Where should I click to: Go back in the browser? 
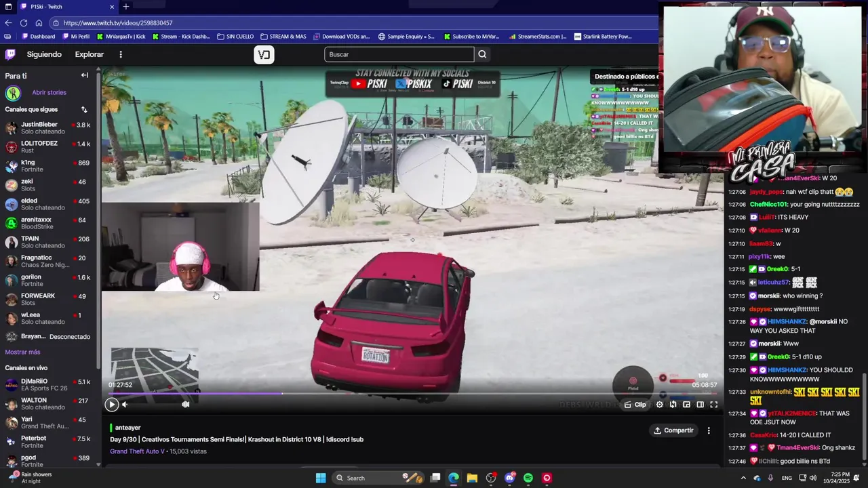coord(9,22)
